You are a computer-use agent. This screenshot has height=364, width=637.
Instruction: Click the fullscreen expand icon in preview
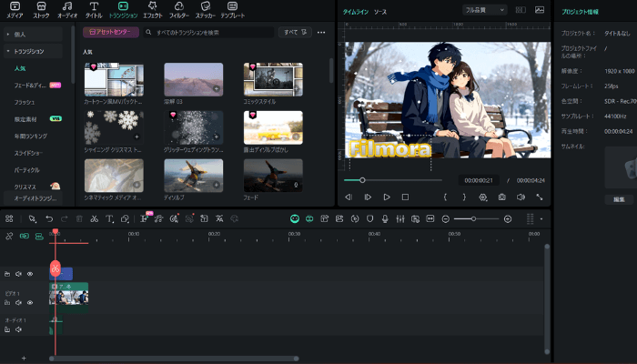[x=540, y=197]
